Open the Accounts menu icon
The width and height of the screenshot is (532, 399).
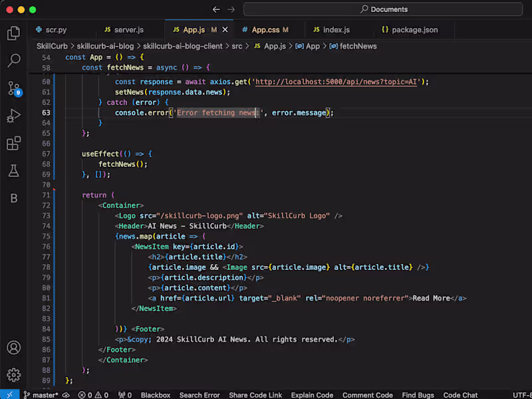coord(13,348)
